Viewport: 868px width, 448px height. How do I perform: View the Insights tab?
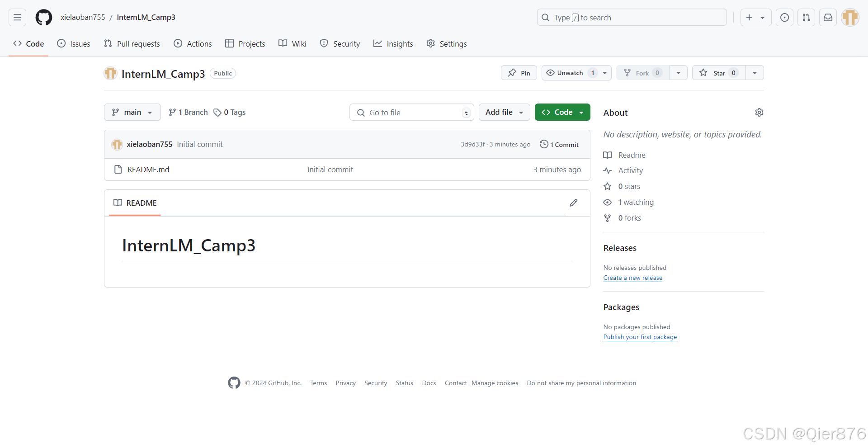click(x=393, y=44)
